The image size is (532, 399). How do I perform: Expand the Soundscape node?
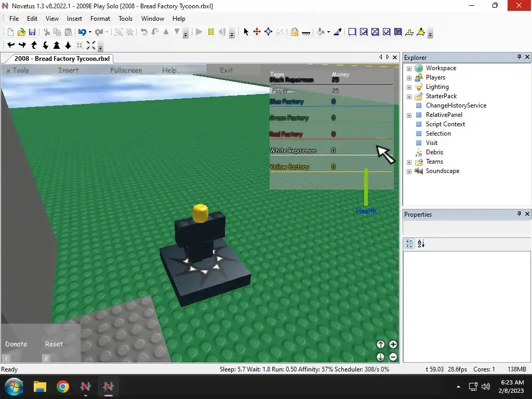pos(409,171)
